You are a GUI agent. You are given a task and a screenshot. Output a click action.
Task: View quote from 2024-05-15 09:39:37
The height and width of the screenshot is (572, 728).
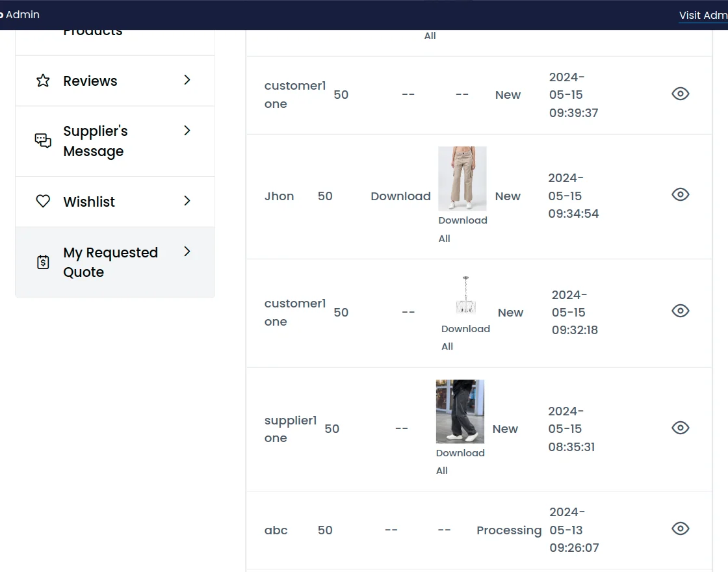coord(680,94)
